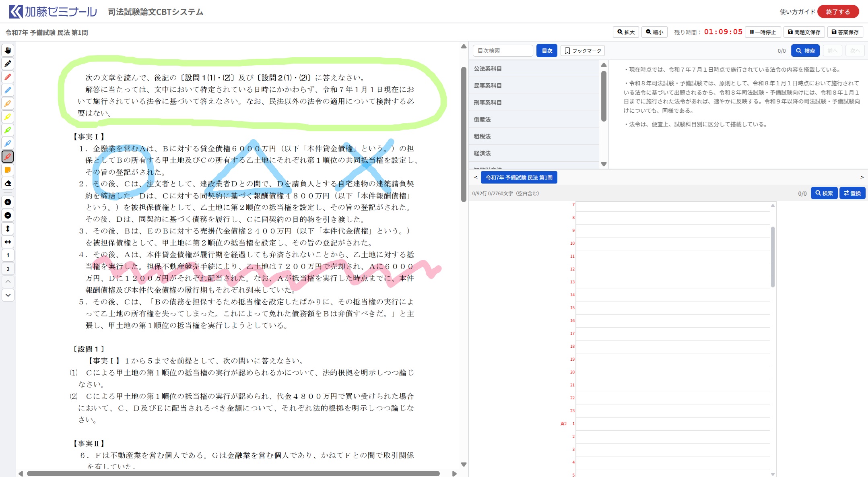This screenshot has width=868, height=477.
Task: Select the hand pan tool
Action: [8, 50]
